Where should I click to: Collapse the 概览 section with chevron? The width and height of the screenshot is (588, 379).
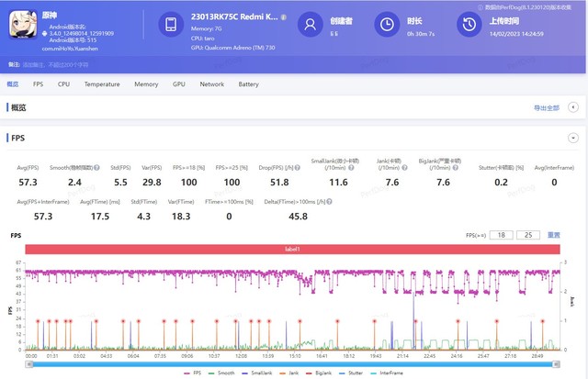click(x=572, y=107)
